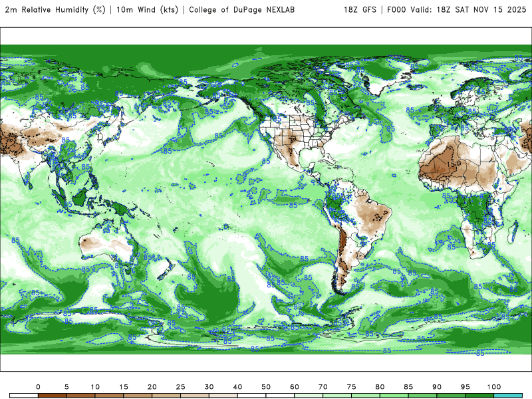Click the legend label '10'

click(95, 387)
